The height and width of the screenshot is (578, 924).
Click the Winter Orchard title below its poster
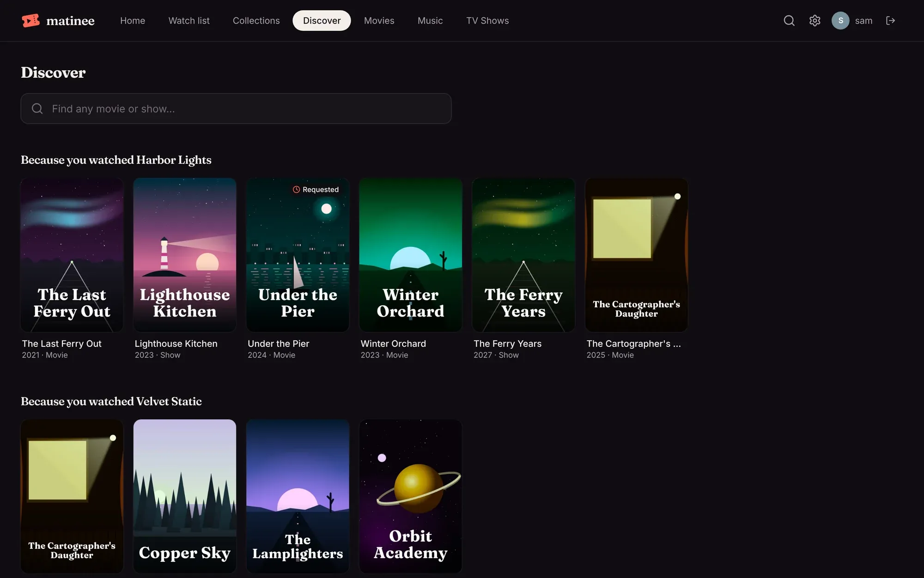tap(393, 344)
